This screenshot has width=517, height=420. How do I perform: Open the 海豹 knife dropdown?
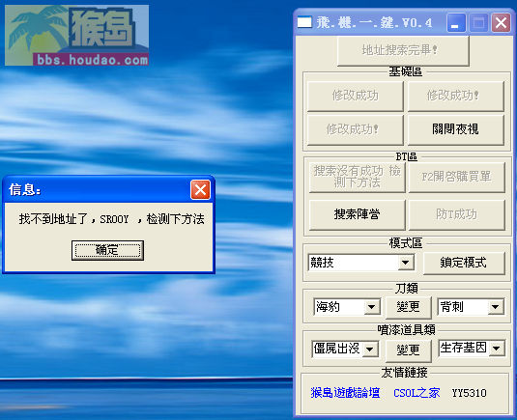coord(372,307)
